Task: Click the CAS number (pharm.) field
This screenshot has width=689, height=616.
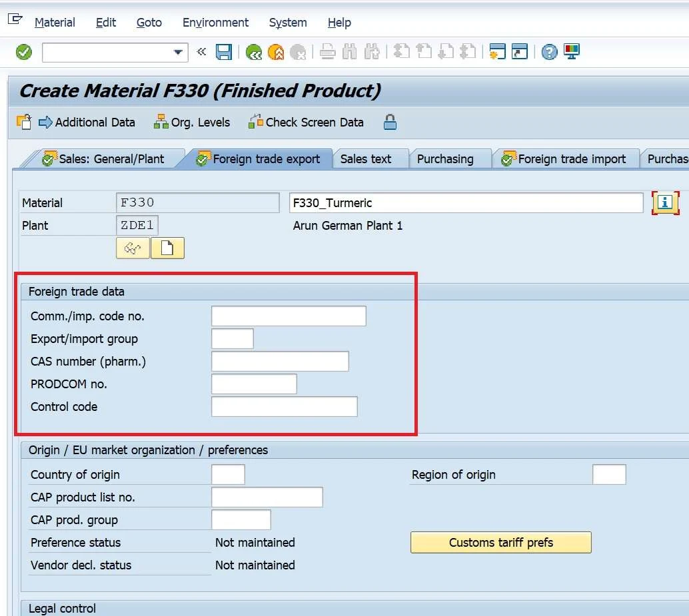Action: coord(280,362)
